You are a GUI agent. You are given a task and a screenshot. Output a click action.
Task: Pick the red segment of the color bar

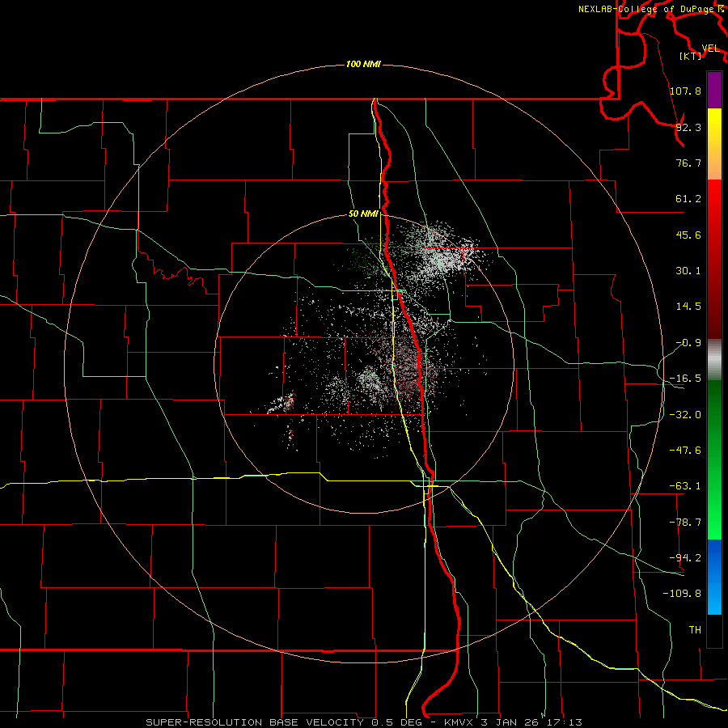pyautogui.click(x=714, y=259)
